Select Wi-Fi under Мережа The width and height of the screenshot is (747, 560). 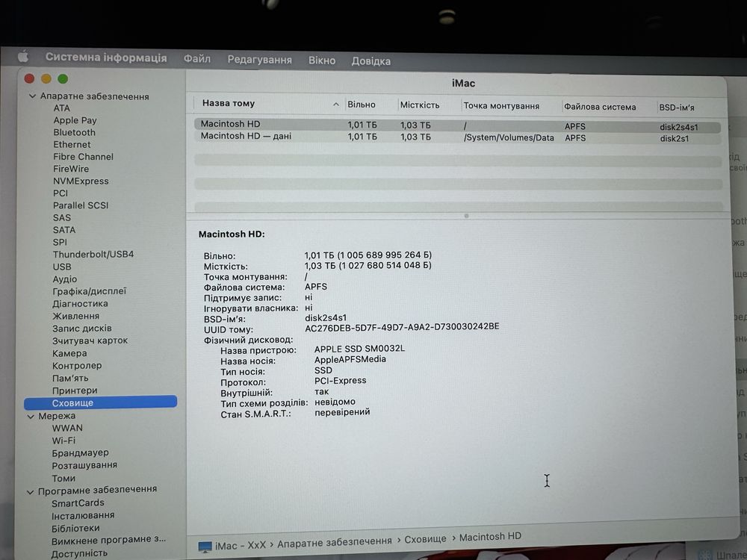click(x=63, y=441)
